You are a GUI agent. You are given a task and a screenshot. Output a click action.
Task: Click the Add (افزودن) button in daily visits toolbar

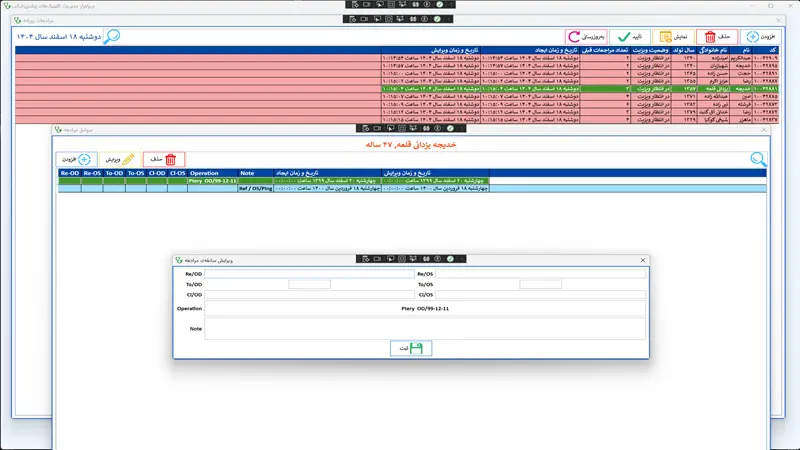tap(760, 37)
